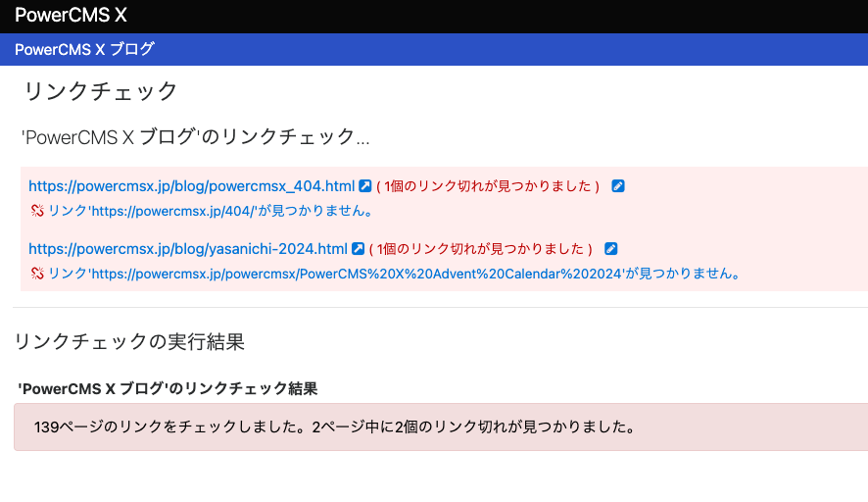Open the powercmsx_404.html blog URL
868x502 pixels.
click(x=192, y=186)
